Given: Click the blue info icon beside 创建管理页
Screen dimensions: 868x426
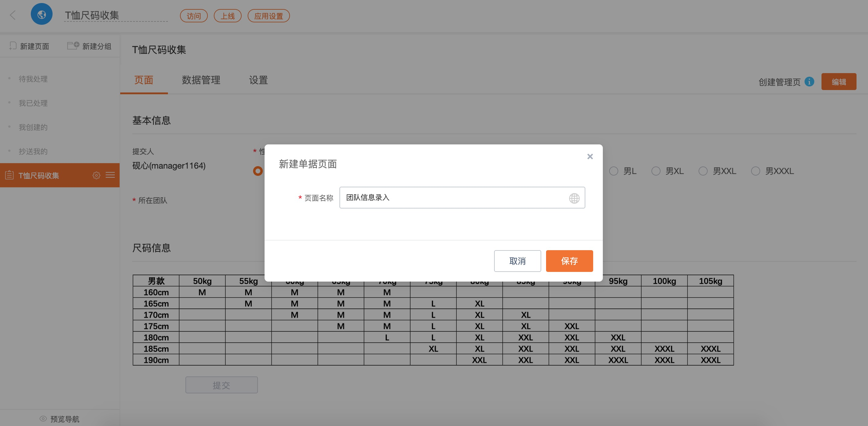Looking at the screenshot, I should [809, 82].
